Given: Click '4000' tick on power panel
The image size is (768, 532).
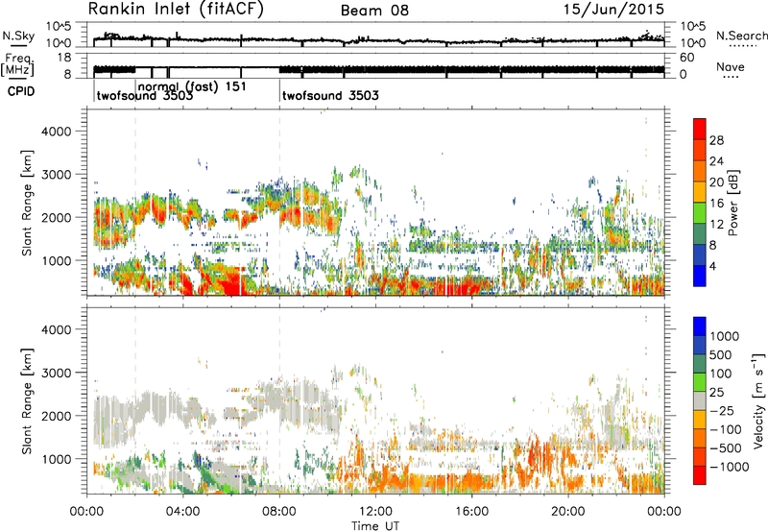Looking at the screenshot, I should pyautogui.click(x=56, y=132).
